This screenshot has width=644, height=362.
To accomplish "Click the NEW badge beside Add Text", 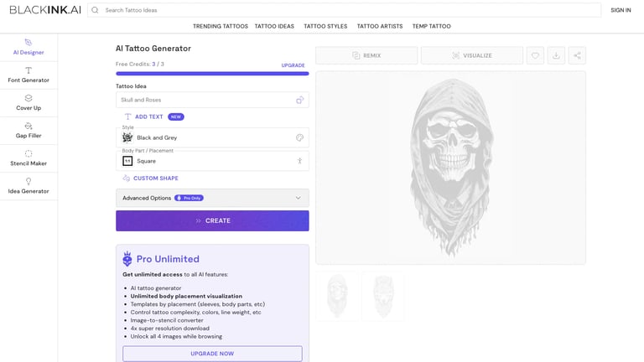I will 176,116.
